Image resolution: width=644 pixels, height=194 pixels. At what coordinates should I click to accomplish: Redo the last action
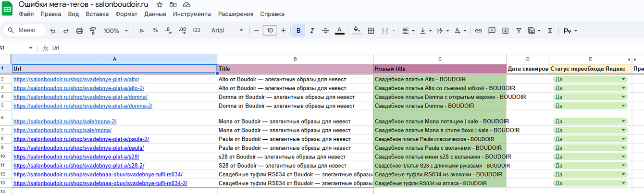click(x=66, y=31)
